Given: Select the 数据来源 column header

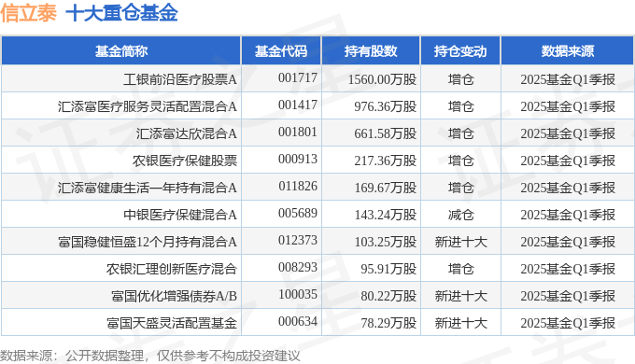Looking at the screenshot, I should (568, 51).
